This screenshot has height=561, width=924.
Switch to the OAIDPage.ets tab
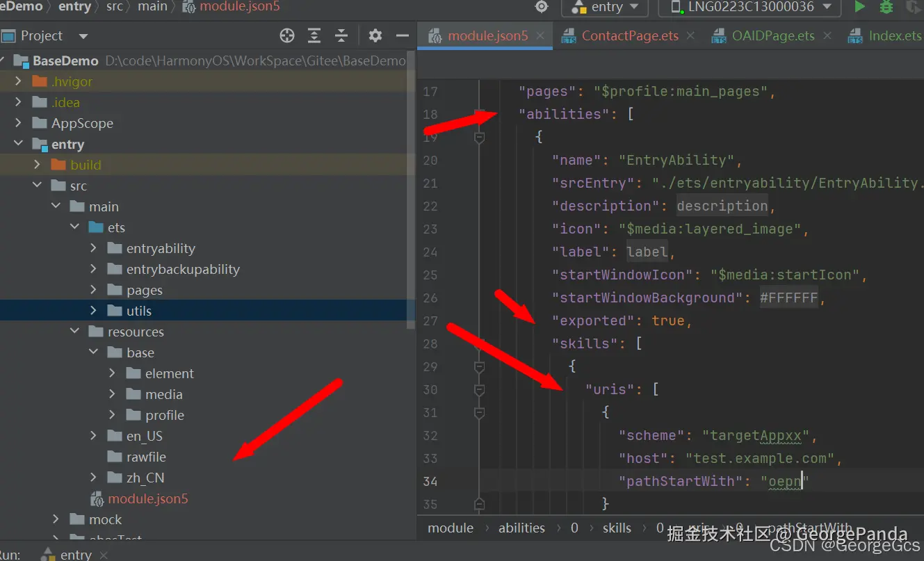point(772,35)
